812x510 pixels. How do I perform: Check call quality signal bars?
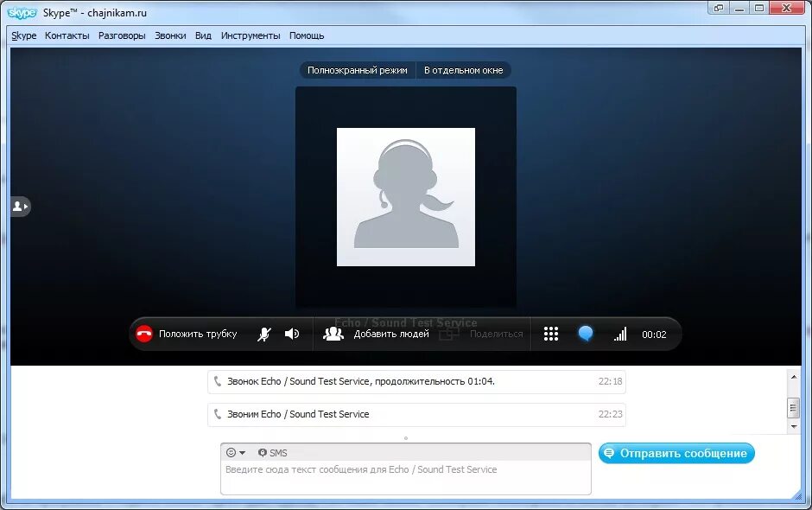620,334
